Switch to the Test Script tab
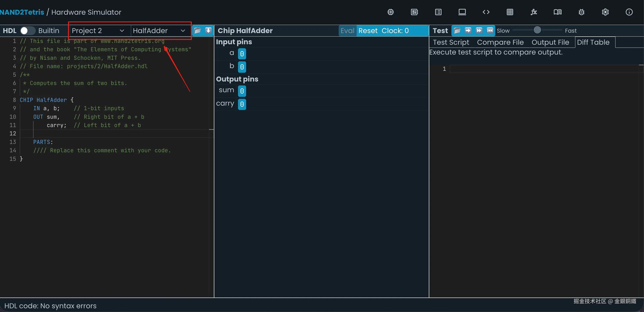Image resolution: width=644 pixels, height=312 pixels. [451, 42]
